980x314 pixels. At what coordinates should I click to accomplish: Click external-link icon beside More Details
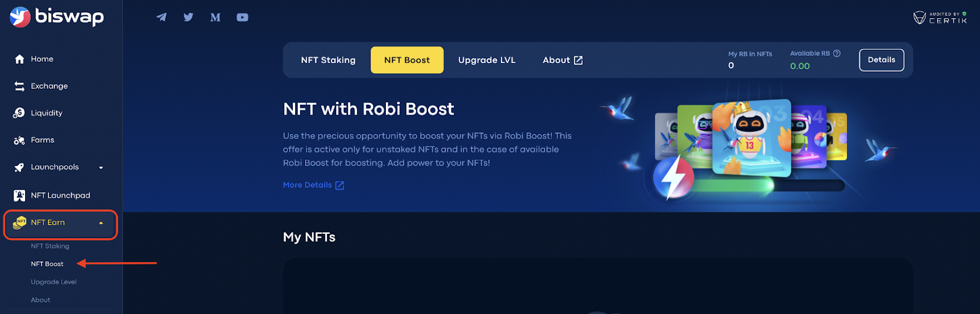[340, 185]
